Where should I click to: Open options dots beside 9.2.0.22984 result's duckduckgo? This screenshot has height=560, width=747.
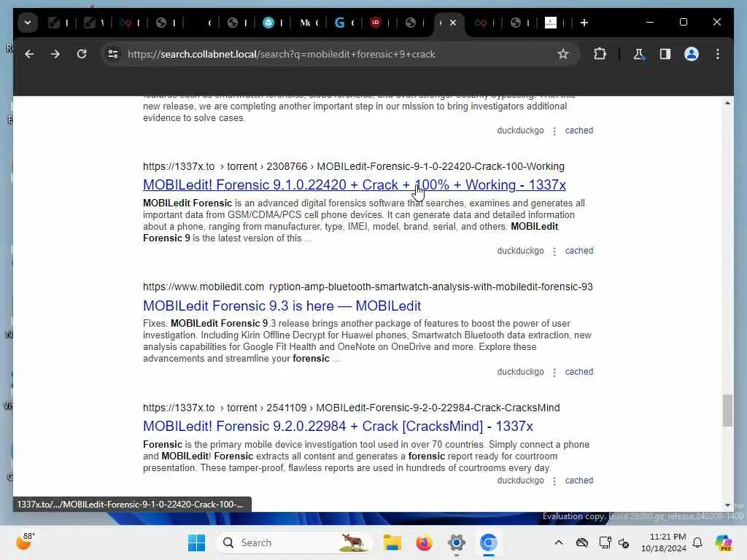coord(554,481)
